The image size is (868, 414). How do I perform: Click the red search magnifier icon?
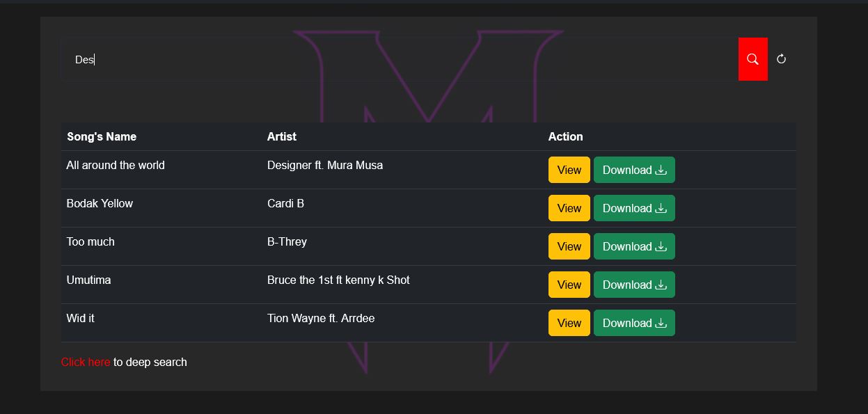(x=752, y=59)
